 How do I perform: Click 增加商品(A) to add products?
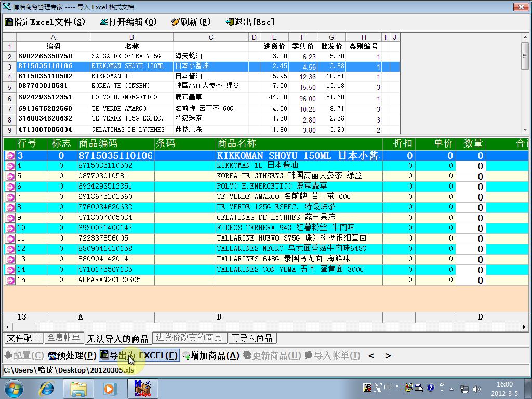[211, 355]
